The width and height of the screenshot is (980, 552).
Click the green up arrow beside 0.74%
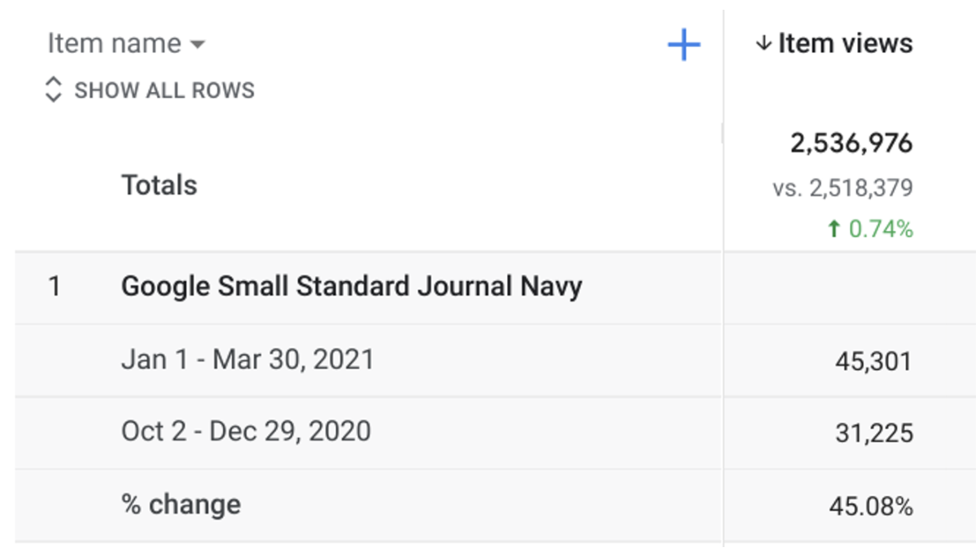pos(833,230)
